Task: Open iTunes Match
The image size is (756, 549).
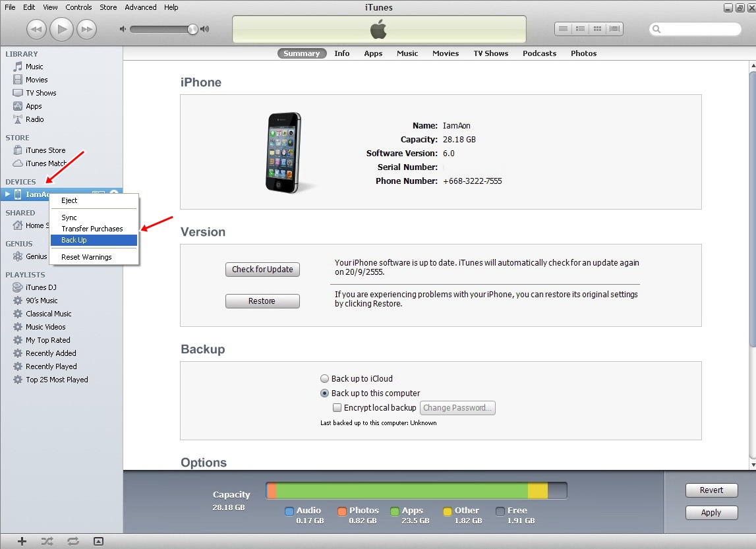Action: click(45, 163)
